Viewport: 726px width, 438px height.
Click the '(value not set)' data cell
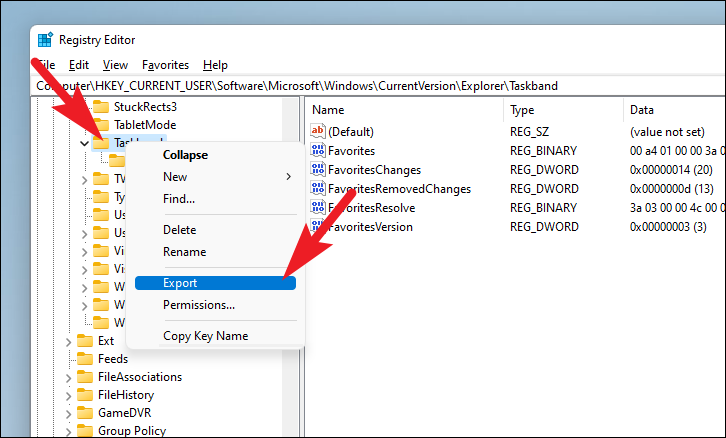pos(667,132)
